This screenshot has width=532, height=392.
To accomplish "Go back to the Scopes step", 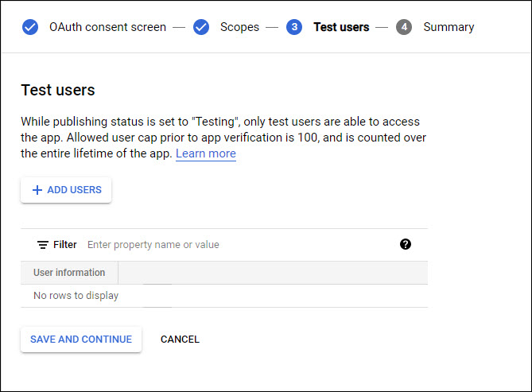I will pyautogui.click(x=239, y=27).
